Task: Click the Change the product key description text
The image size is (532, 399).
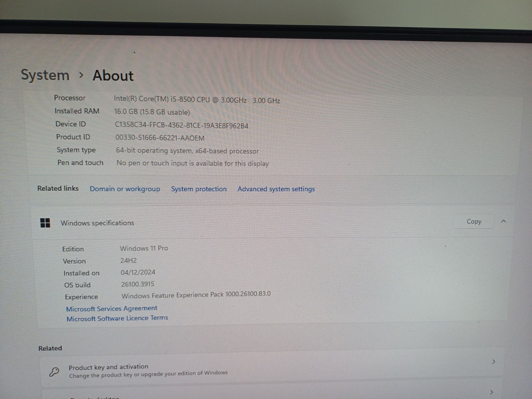Action: point(148,374)
